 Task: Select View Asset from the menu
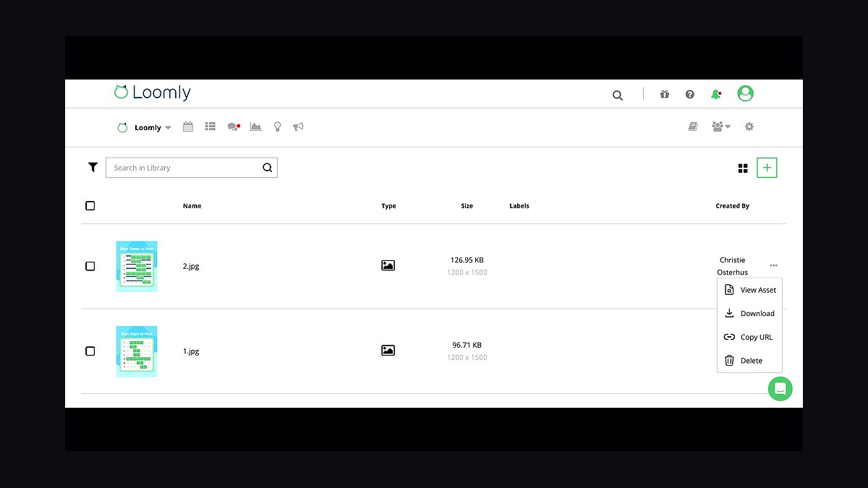pos(750,290)
